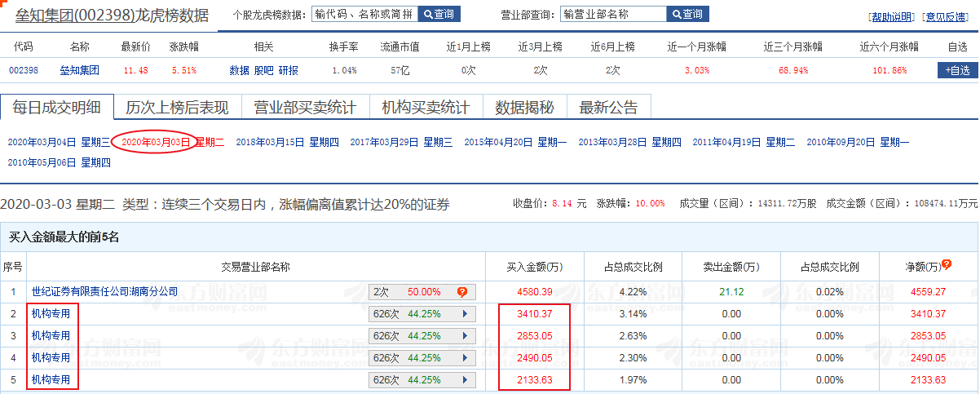Click net value 4559.27 in row 1
This screenshot has height=394, width=980.
(928, 291)
